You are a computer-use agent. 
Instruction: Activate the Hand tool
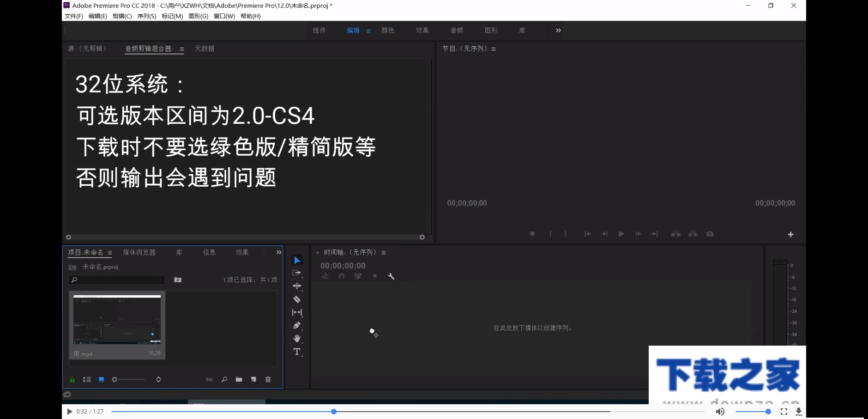tap(298, 339)
